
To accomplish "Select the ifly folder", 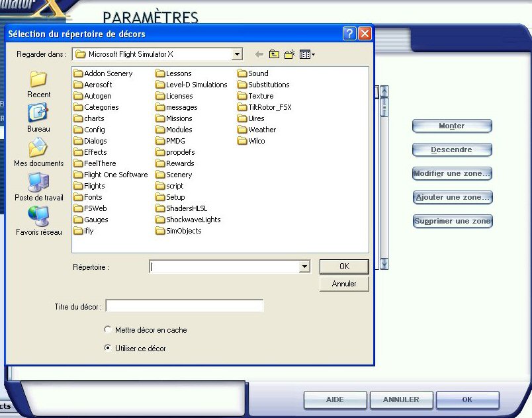I will [x=84, y=231].
